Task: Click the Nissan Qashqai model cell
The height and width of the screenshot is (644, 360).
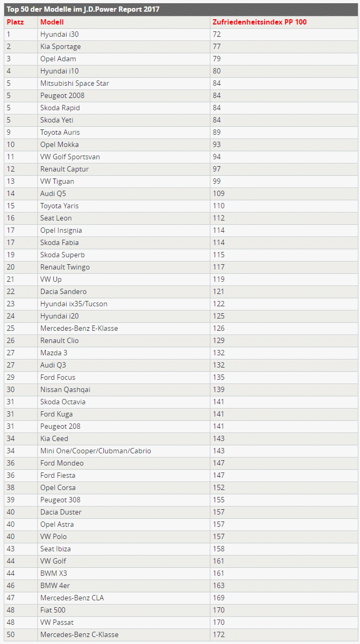Action: [x=66, y=389]
